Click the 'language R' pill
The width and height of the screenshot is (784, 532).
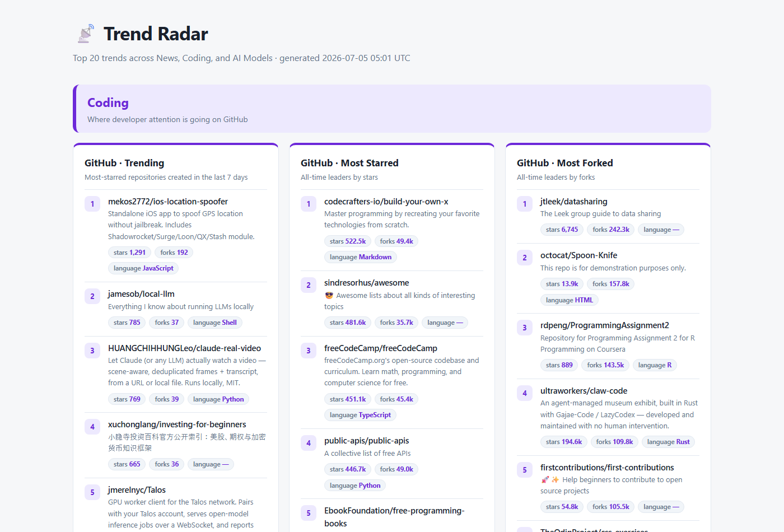[x=655, y=365]
